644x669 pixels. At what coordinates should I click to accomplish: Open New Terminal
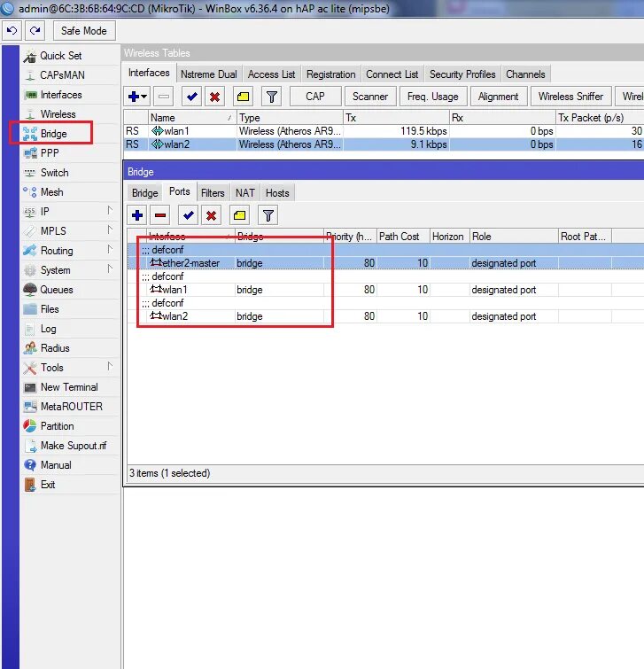click(x=69, y=387)
